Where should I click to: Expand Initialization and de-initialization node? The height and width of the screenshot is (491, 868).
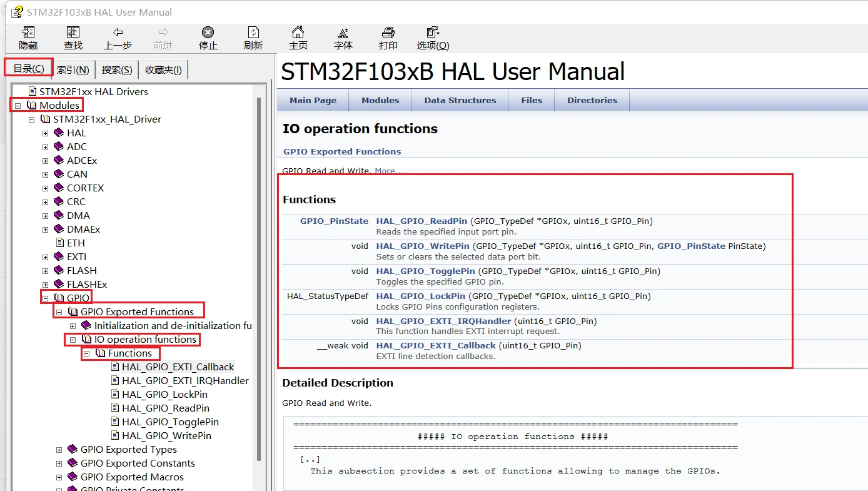tap(73, 326)
